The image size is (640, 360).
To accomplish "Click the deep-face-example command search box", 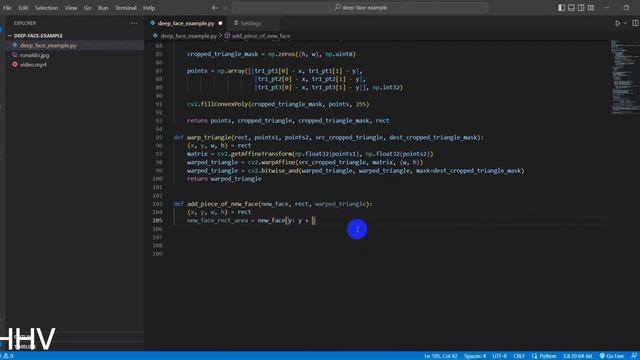I will (x=360, y=7).
